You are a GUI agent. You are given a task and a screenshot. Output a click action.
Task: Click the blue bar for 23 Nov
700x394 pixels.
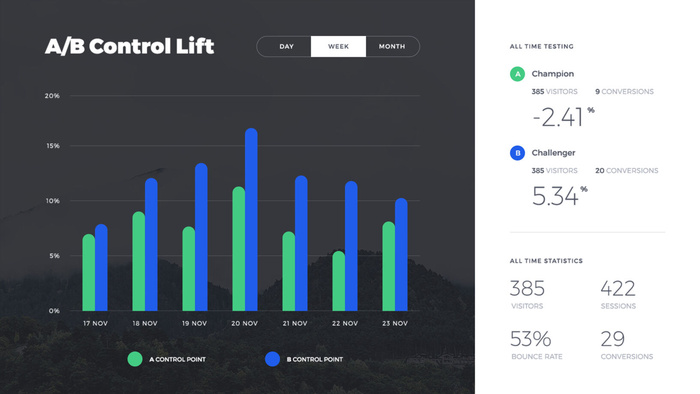click(401, 254)
